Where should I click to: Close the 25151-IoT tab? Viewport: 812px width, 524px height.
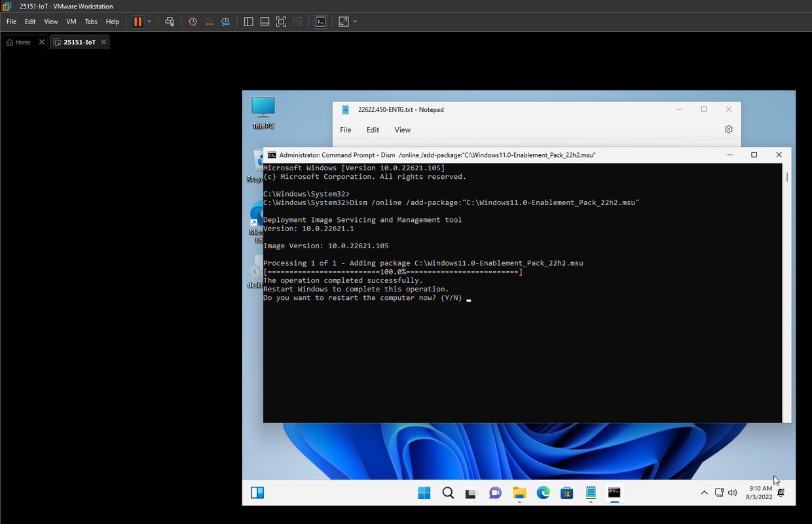point(103,42)
